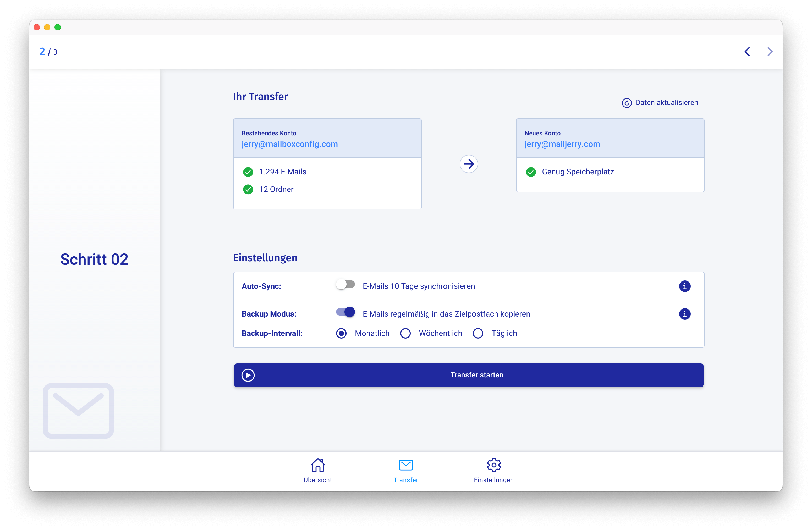Viewport: 812px width, 530px height.
Task: Click the Einstellungen gear icon
Action: pos(494,465)
